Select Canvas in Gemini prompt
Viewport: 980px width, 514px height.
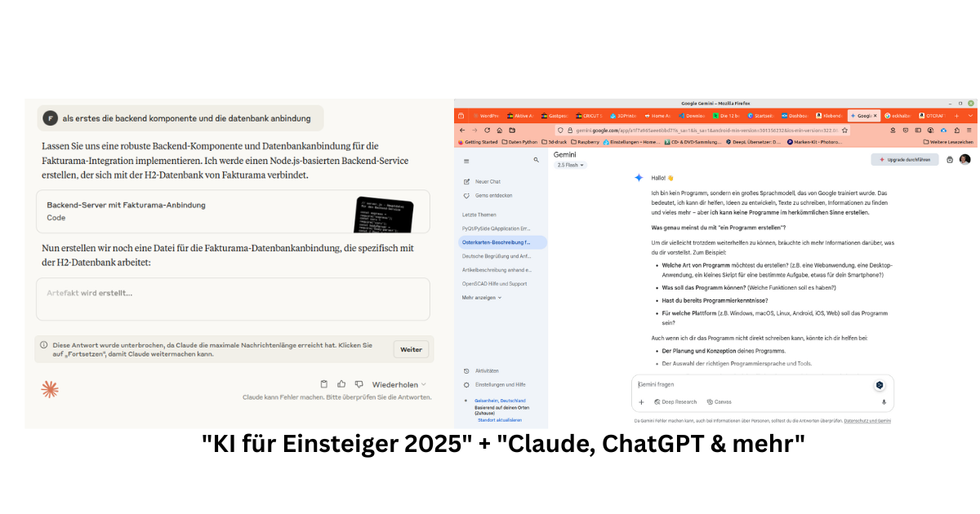point(719,401)
